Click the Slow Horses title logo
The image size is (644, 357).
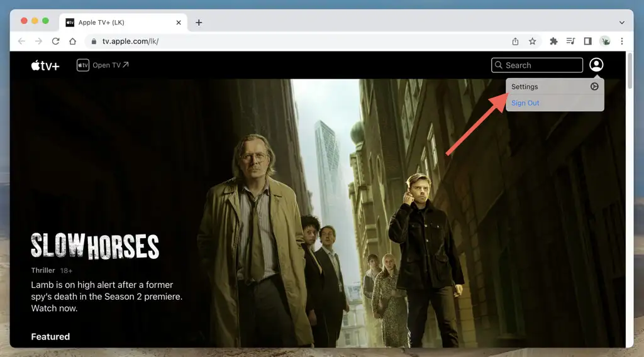tap(95, 246)
